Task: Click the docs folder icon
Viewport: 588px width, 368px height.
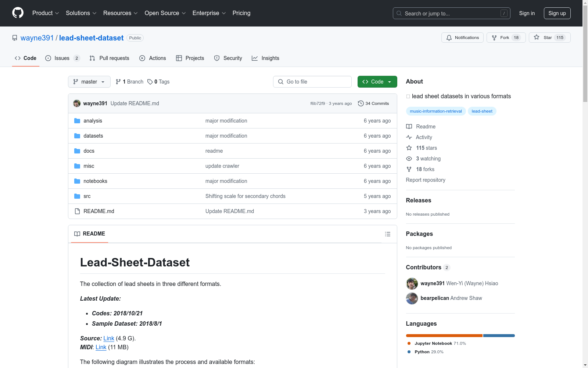Action: click(77, 151)
